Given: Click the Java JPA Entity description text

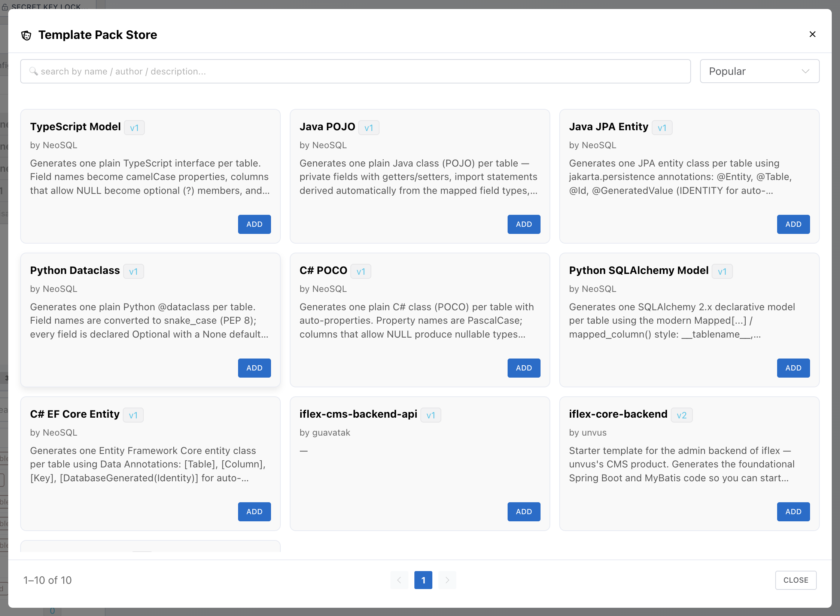Looking at the screenshot, I should click(681, 177).
